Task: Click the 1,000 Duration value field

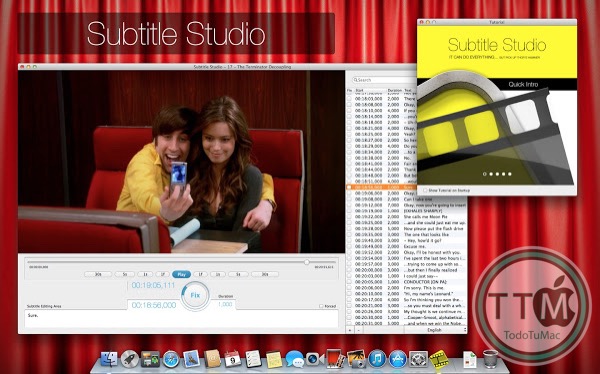Action: [x=225, y=304]
